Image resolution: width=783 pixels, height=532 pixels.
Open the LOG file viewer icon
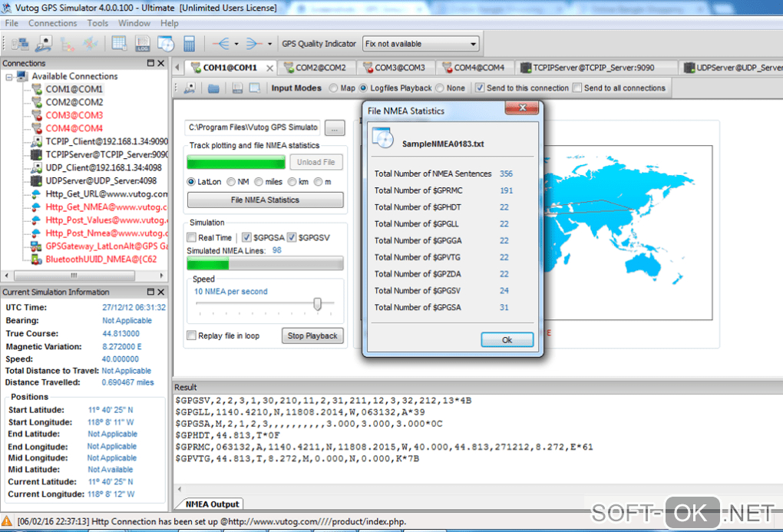(x=142, y=44)
